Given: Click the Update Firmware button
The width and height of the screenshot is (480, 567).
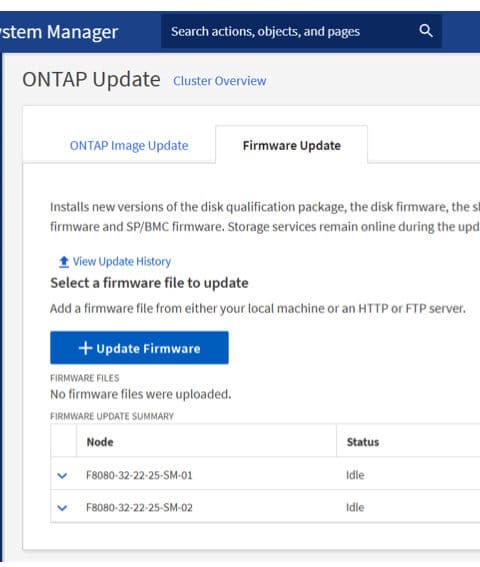Looking at the screenshot, I should pyautogui.click(x=139, y=348).
